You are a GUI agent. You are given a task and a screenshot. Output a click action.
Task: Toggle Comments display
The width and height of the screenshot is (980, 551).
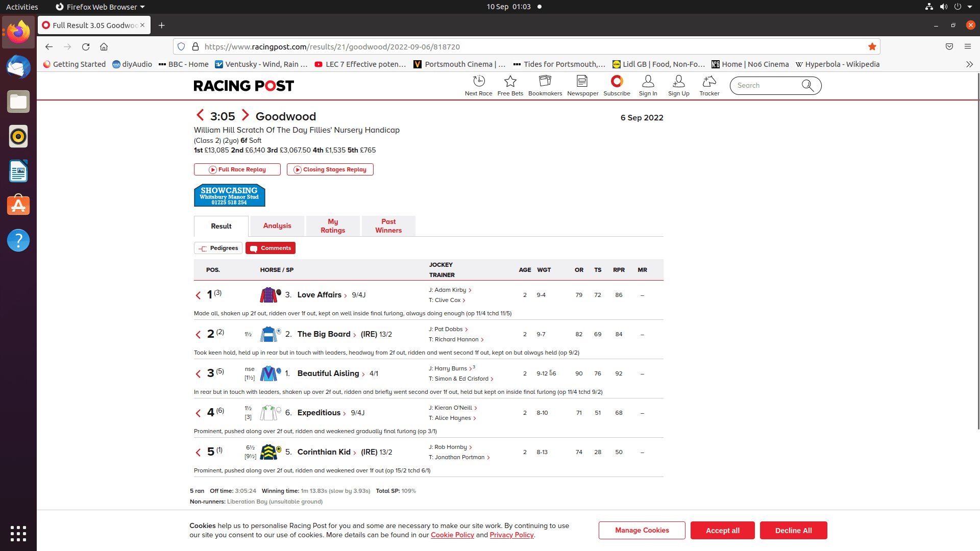(271, 248)
